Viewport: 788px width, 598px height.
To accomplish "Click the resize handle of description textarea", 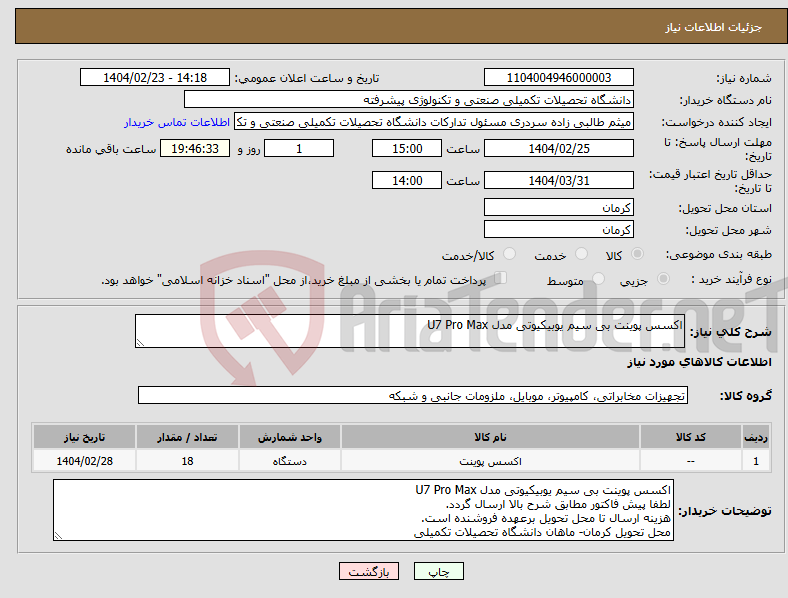I will click(140, 343).
